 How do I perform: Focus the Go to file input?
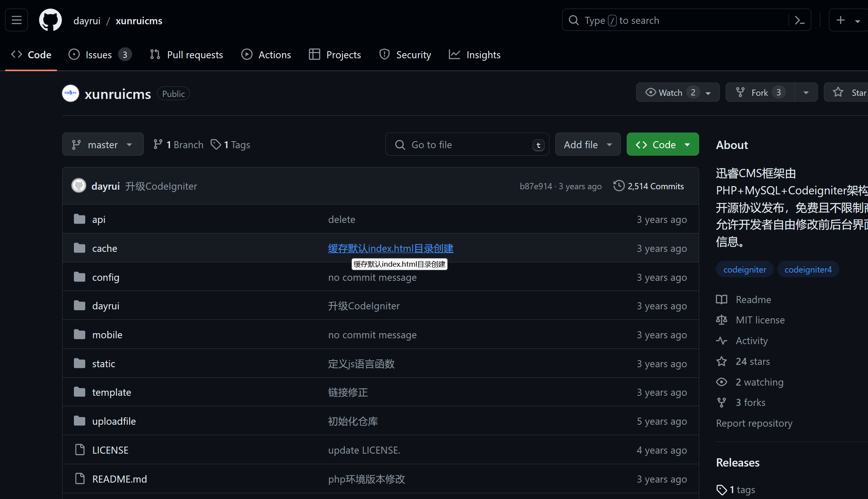coord(467,145)
